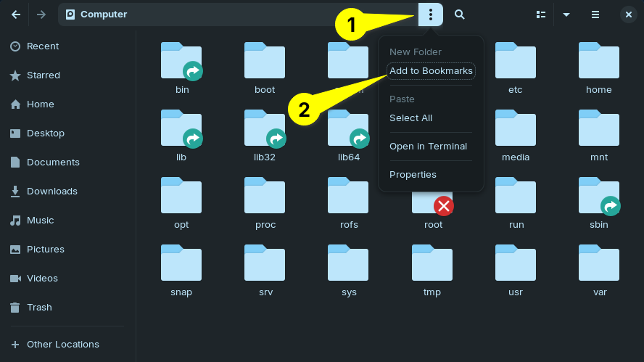Open Trash from the sidebar
The image size is (644, 362).
pos(39,308)
